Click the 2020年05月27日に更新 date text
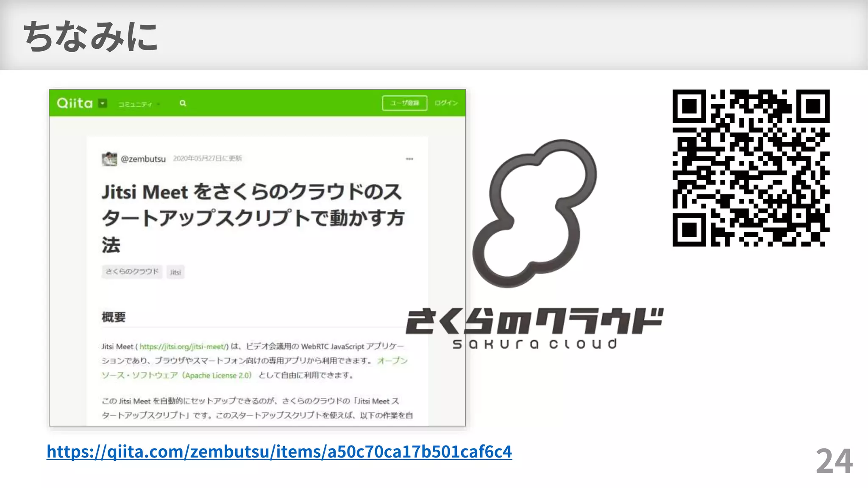The width and height of the screenshot is (868, 488). 207,158
